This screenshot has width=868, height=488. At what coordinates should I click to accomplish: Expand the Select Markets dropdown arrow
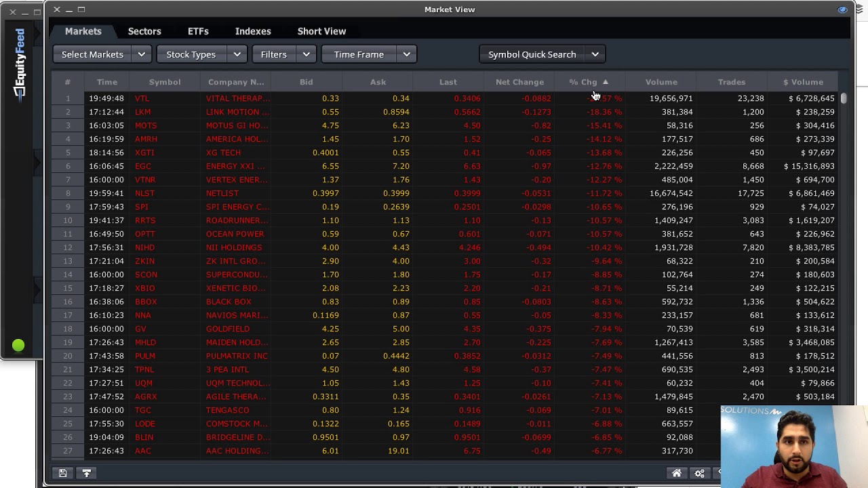[x=141, y=54]
